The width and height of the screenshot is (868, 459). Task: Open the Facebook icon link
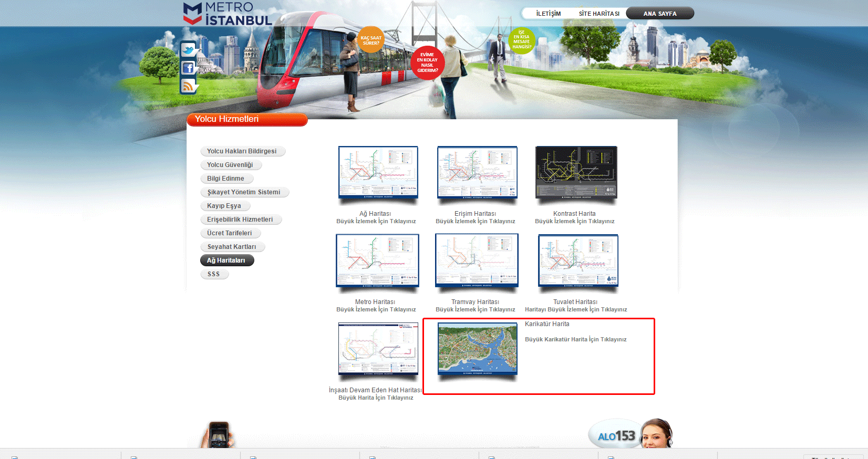coord(188,68)
